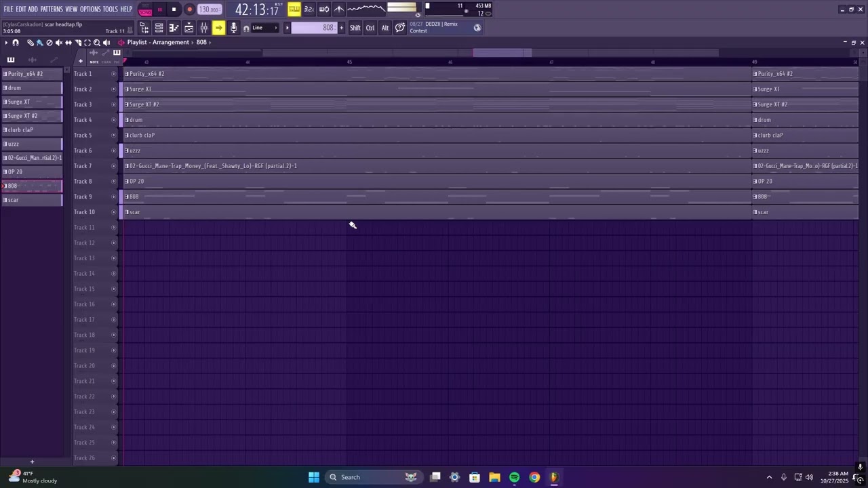868x488 pixels.
Task: Open the FILE menu
Action: click(x=9, y=9)
